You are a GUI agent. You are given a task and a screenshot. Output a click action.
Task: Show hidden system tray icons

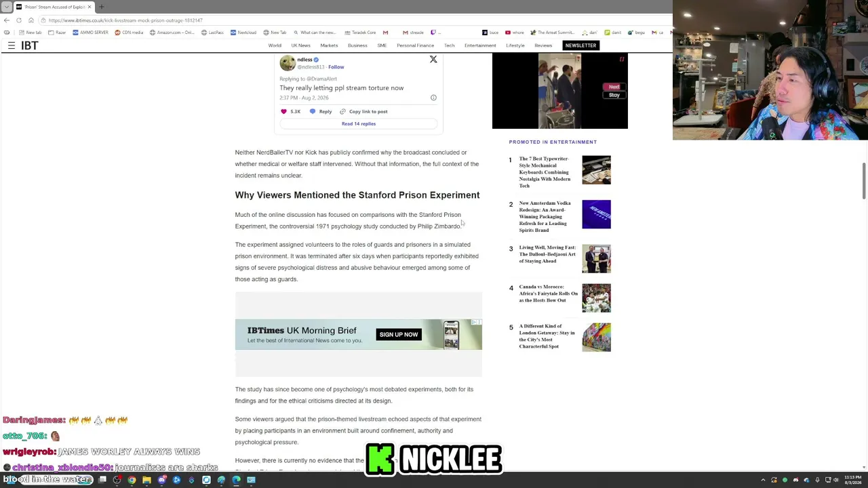(763, 480)
